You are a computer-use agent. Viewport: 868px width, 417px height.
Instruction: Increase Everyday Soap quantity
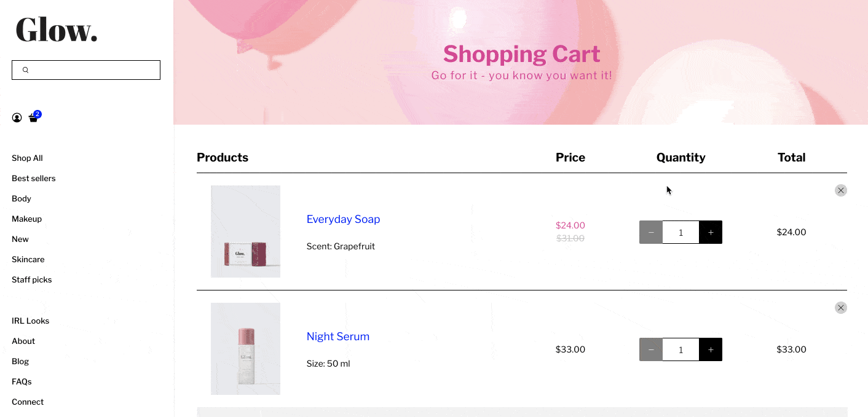pyautogui.click(x=711, y=232)
